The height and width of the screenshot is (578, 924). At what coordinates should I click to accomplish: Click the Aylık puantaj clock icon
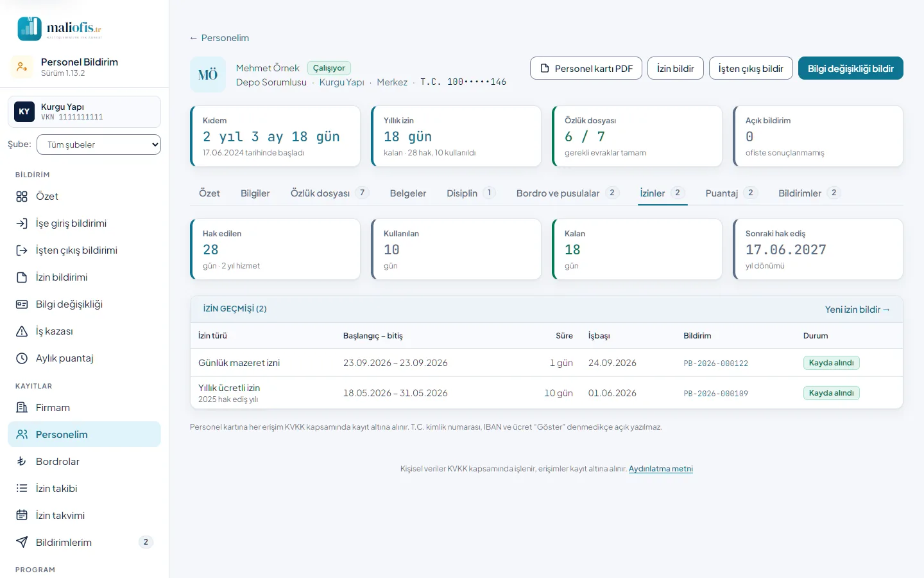22,358
